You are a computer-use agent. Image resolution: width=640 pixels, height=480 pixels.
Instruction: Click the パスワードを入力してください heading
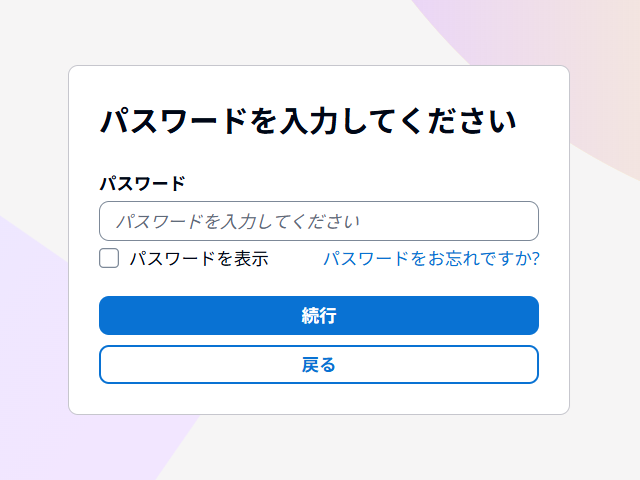click(x=308, y=122)
